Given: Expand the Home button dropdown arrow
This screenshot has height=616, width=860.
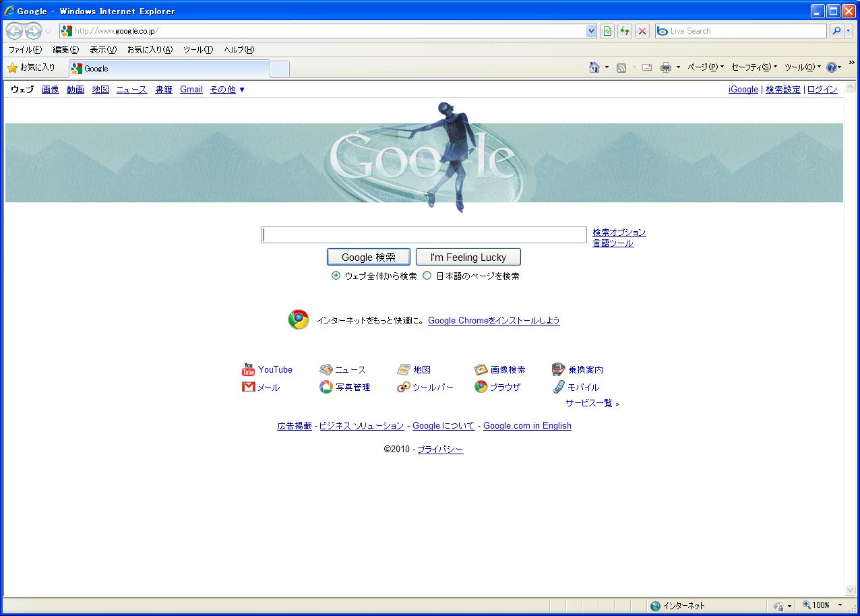Looking at the screenshot, I should pos(607,67).
